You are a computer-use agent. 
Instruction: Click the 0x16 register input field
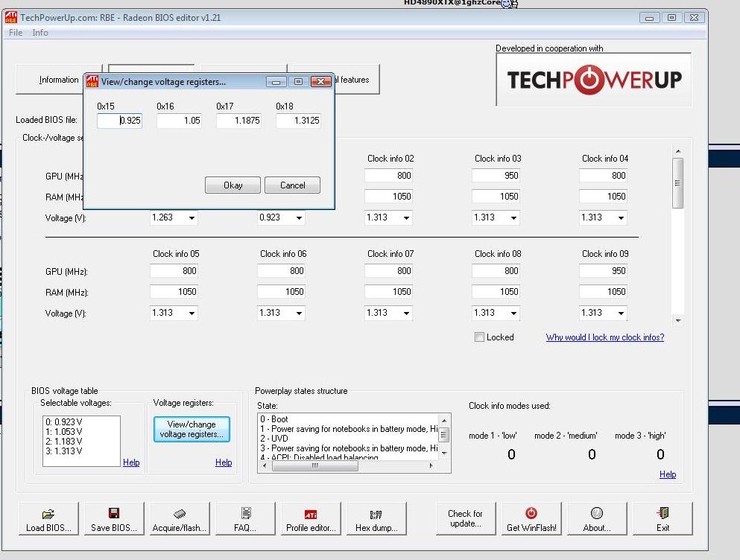[x=180, y=121]
